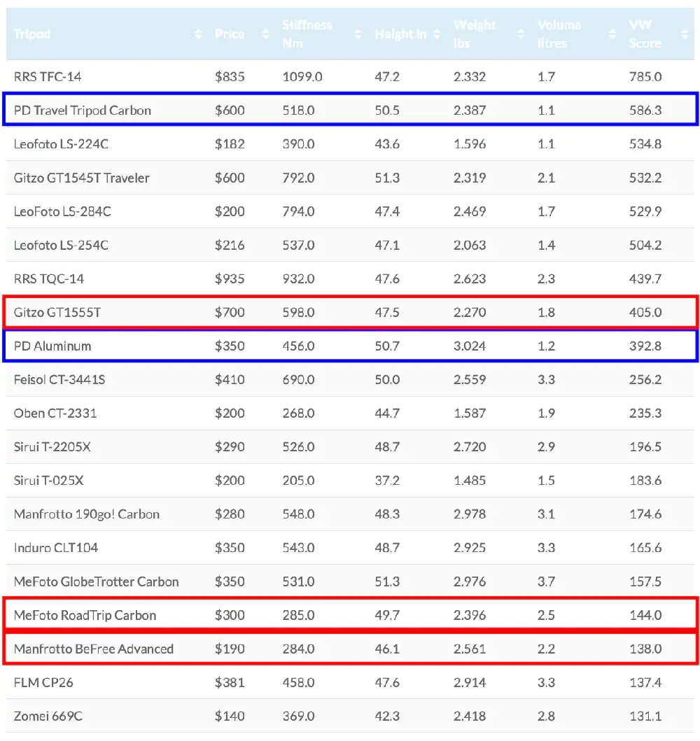Click the VW Score header label
The width and height of the screenshot is (700, 741).
(x=645, y=34)
